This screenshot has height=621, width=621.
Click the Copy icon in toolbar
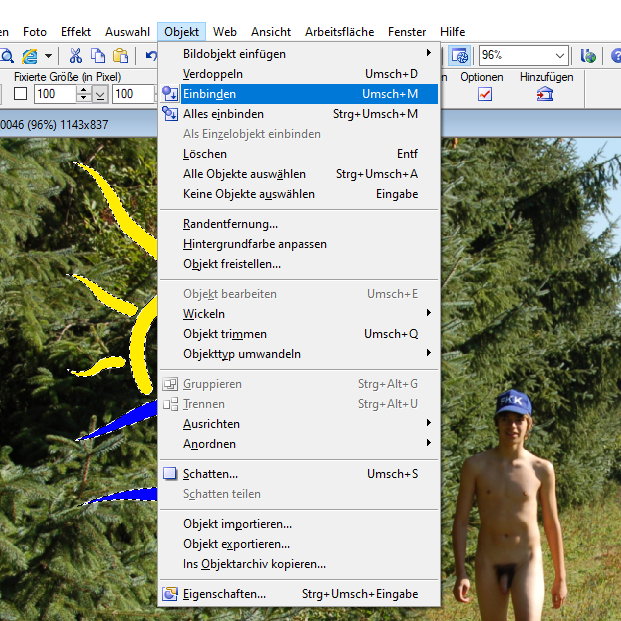tap(98, 56)
